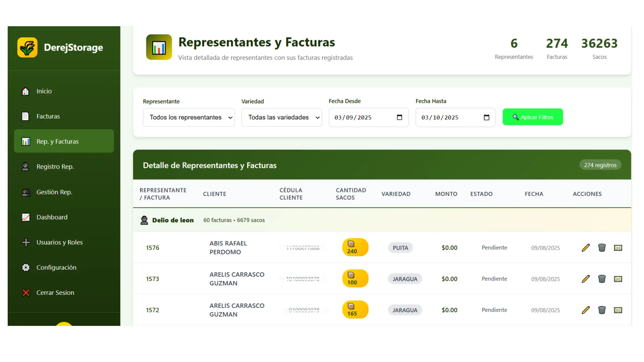The width and height of the screenshot is (644, 362).
Task: Open calendar picker in Fecha Desde field
Action: point(399,117)
